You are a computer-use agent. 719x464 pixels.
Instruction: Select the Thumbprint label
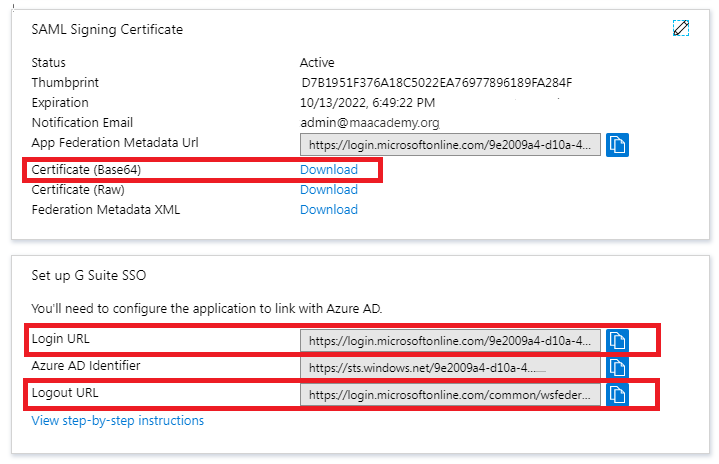click(x=65, y=83)
